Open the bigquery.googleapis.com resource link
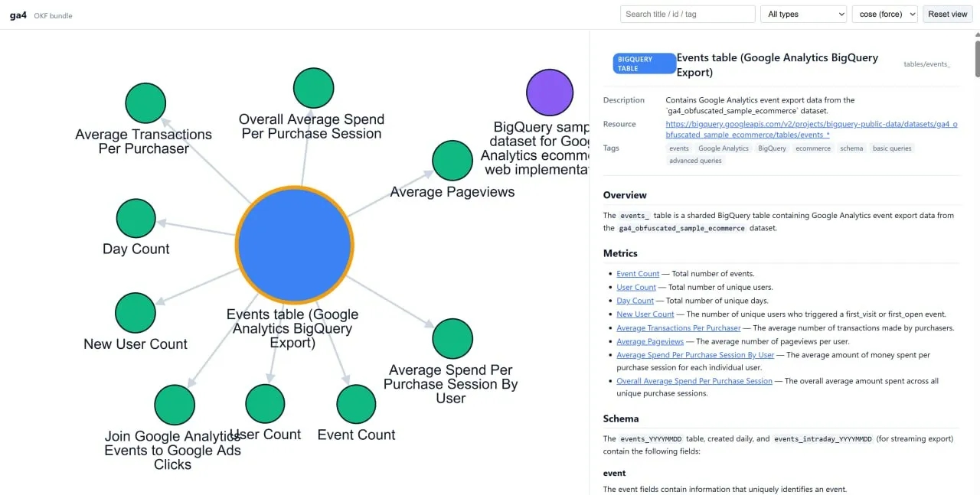This screenshot has height=495, width=980. tap(811, 129)
